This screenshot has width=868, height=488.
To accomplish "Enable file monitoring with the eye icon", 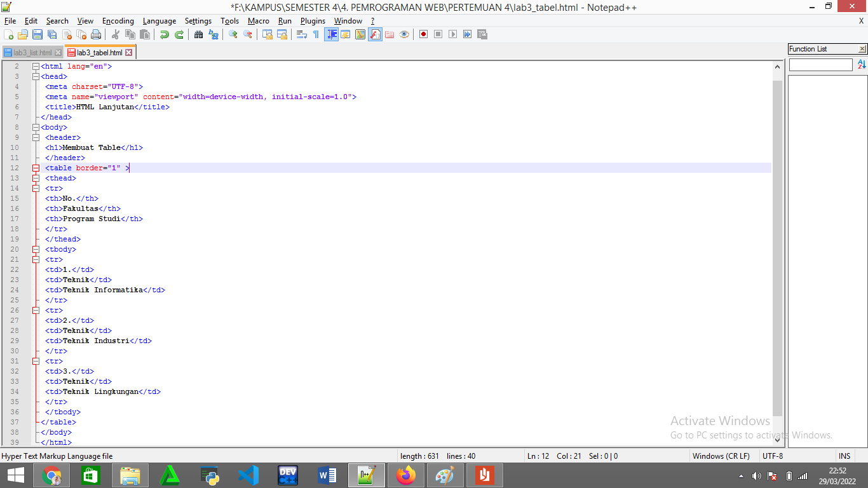I will pyautogui.click(x=403, y=34).
